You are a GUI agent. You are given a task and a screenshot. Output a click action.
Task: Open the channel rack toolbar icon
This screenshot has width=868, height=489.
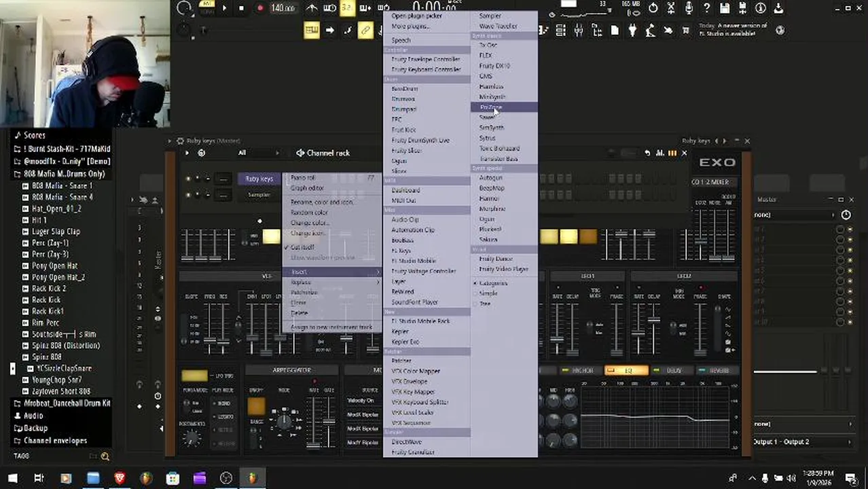(x=560, y=31)
